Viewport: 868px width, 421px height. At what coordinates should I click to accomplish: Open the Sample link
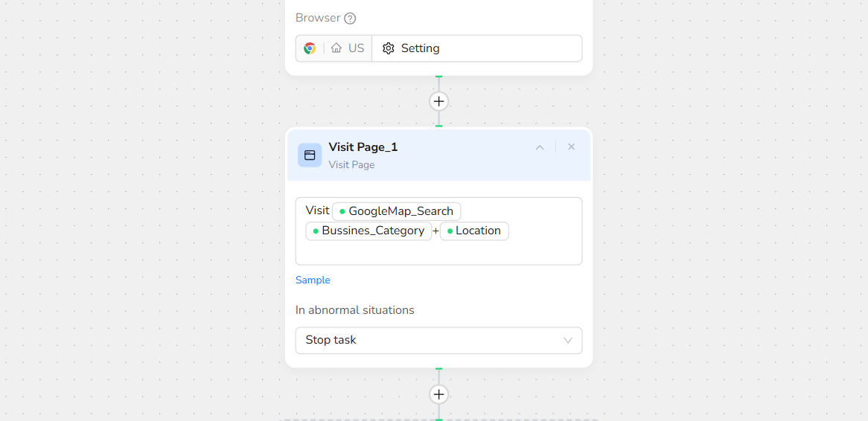[x=313, y=280]
